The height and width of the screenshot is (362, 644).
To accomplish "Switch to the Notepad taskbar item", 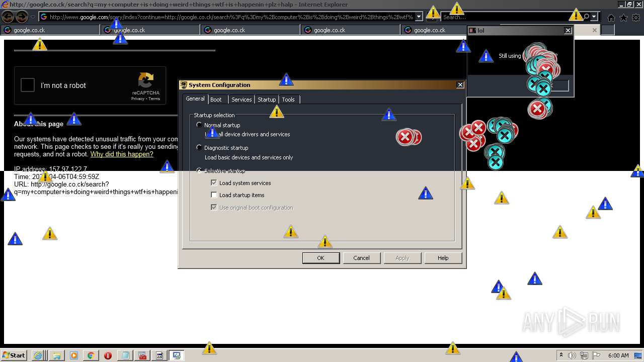I will tap(125, 355).
